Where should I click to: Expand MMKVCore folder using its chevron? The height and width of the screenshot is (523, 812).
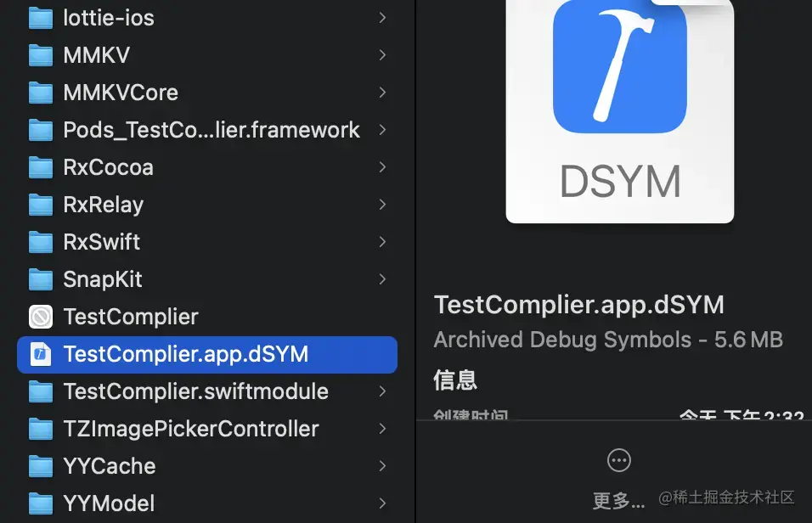point(383,93)
